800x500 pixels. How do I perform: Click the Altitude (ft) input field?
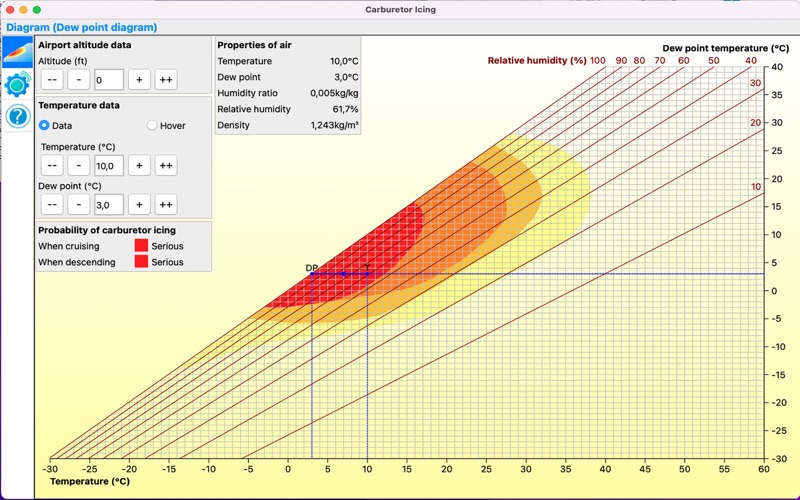click(x=109, y=80)
